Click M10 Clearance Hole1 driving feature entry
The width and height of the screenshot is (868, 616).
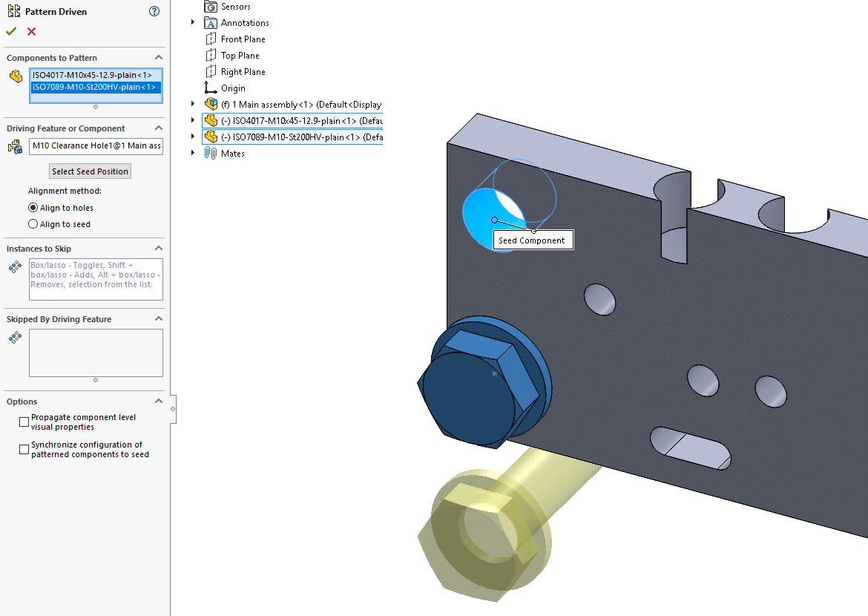pos(95,145)
